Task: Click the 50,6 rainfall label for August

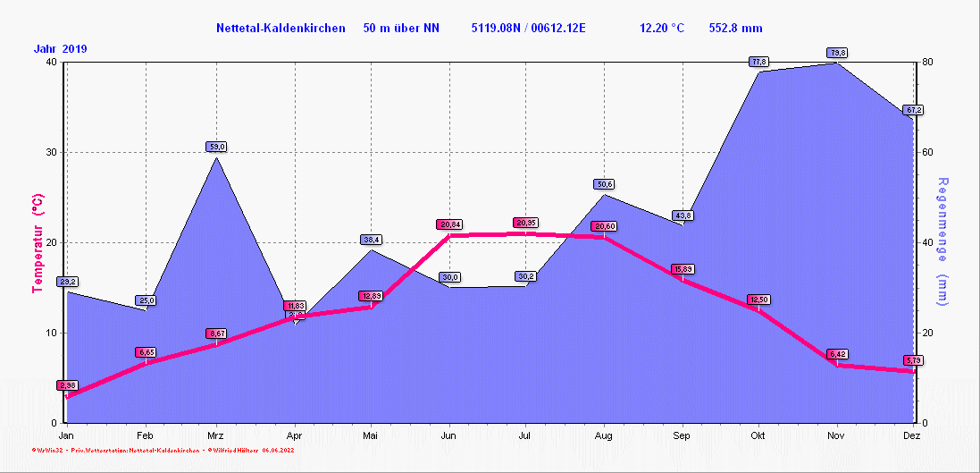Action: click(x=605, y=184)
